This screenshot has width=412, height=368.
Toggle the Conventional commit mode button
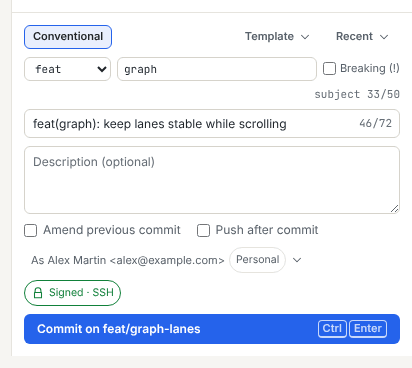click(68, 37)
